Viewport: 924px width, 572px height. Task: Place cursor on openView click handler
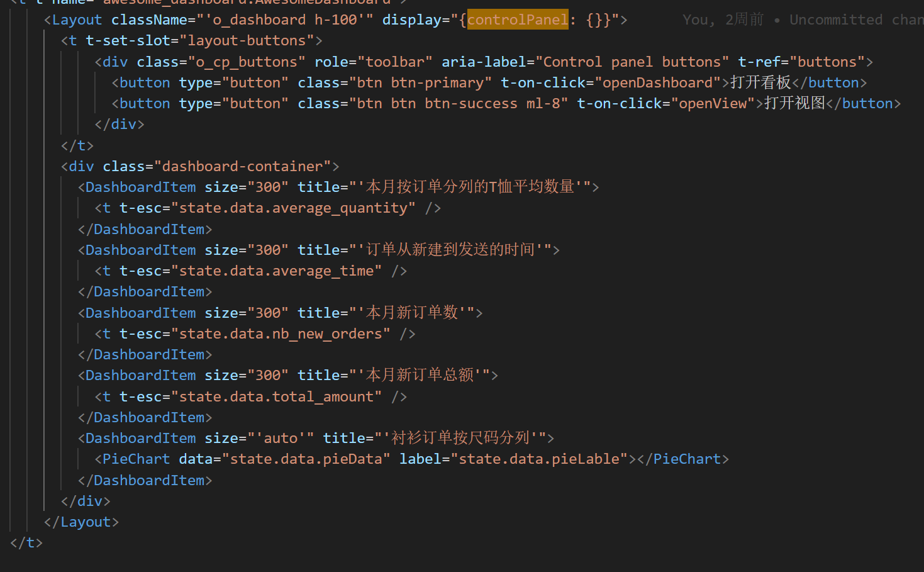coord(713,103)
